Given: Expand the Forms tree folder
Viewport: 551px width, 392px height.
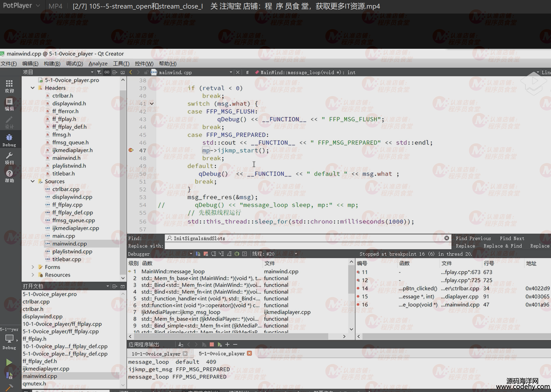Looking at the screenshot, I should (33, 267).
